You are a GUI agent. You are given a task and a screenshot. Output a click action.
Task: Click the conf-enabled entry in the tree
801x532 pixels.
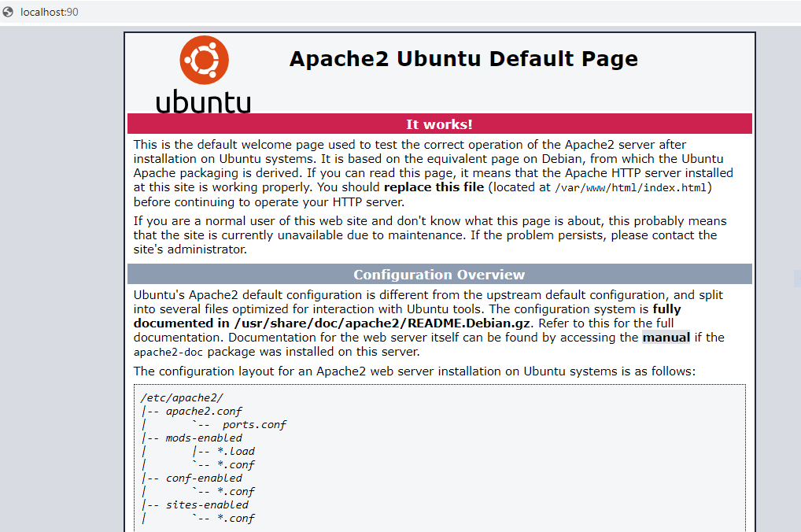pyautogui.click(x=204, y=478)
